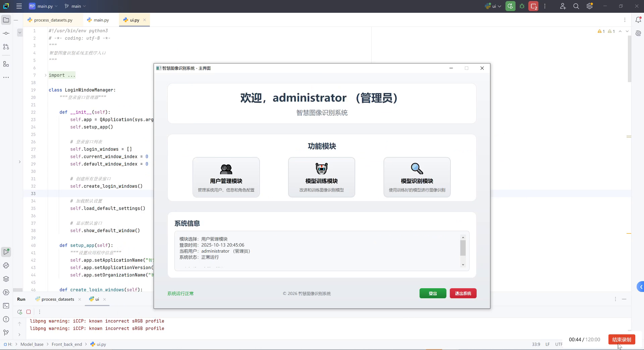Open the main menu hamburger icon

[19, 6]
